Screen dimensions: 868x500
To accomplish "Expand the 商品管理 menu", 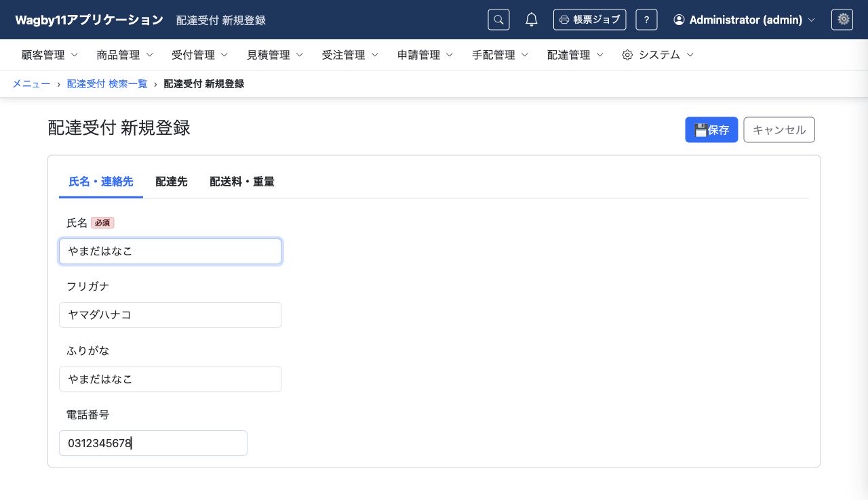I will pos(125,55).
